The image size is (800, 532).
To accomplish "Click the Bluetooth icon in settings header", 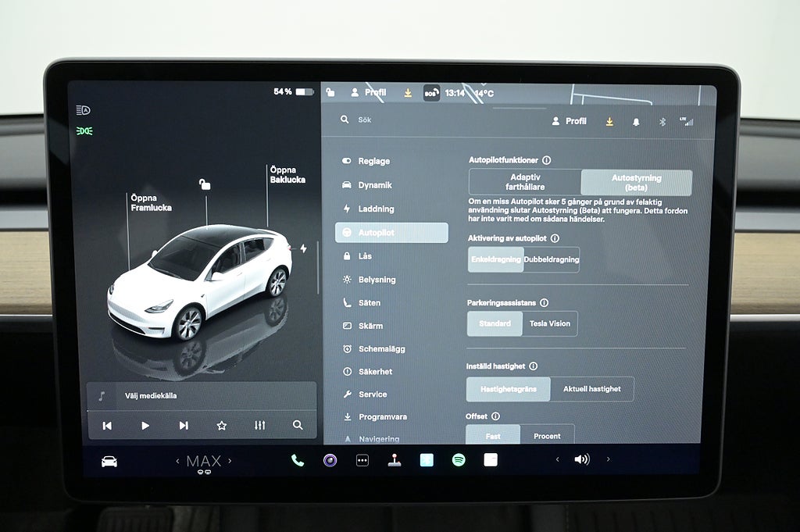I will click(x=662, y=121).
